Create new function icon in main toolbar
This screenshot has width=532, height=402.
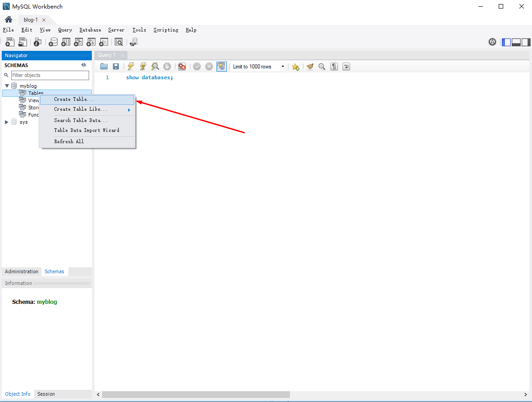click(104, 42)
